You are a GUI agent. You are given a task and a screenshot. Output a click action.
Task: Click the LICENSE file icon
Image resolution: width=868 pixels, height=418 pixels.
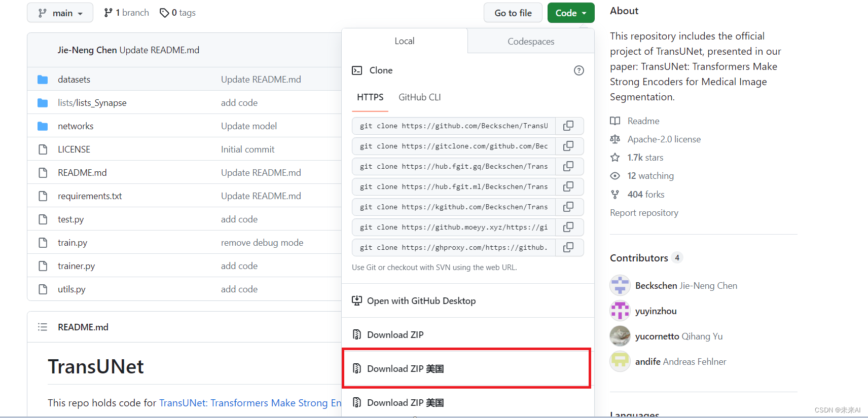point(43,149)
